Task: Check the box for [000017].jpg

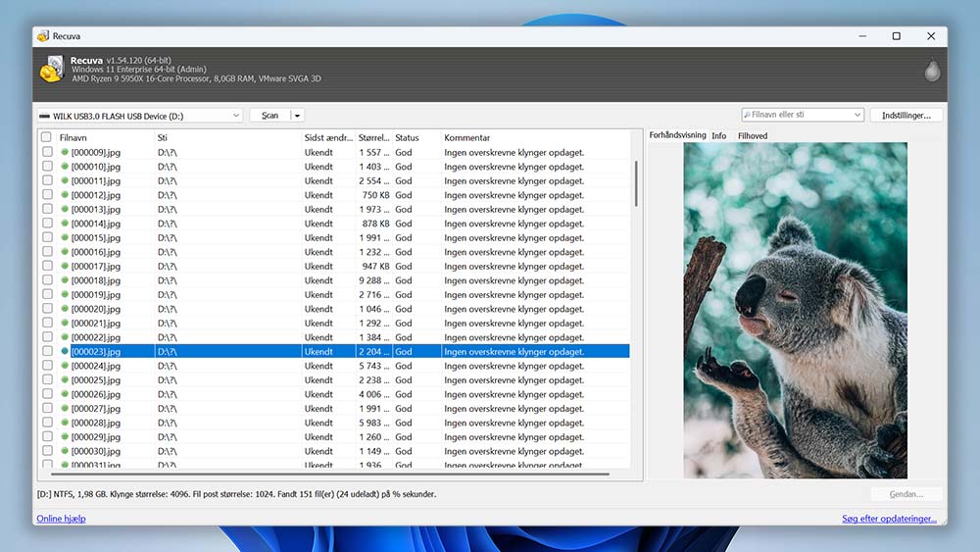Action: [x=47, y=265]
